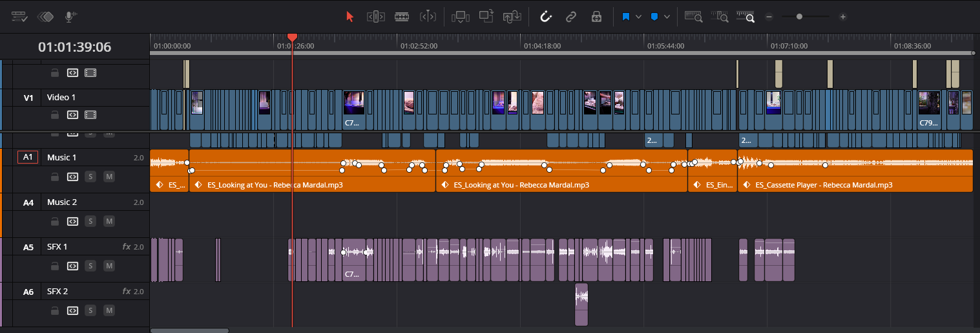Screen dimensions: 980x333
Task: Click the V1 track destination label
Action: click(x=28, y=98)
